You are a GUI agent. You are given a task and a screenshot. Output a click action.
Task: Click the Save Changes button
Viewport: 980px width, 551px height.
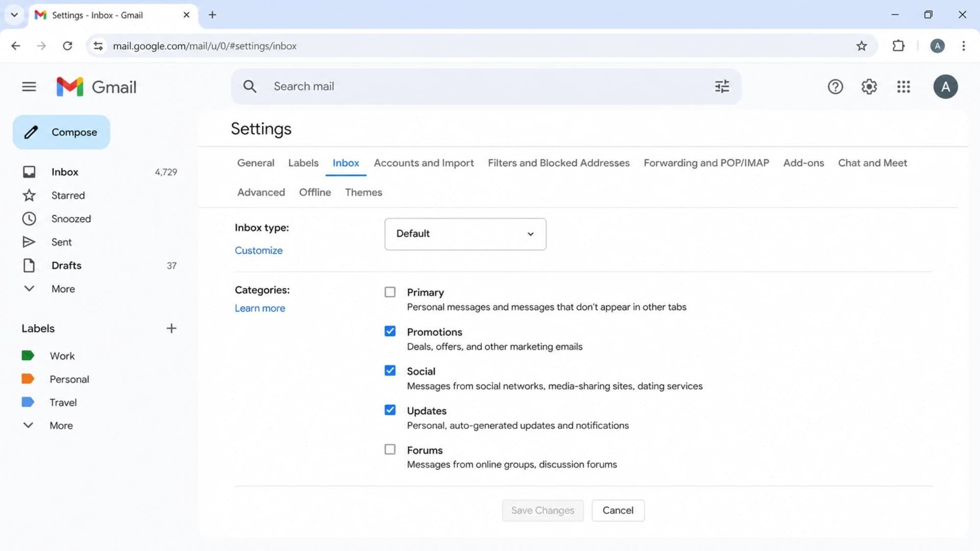pyautogui.click(x=543, y=511)
